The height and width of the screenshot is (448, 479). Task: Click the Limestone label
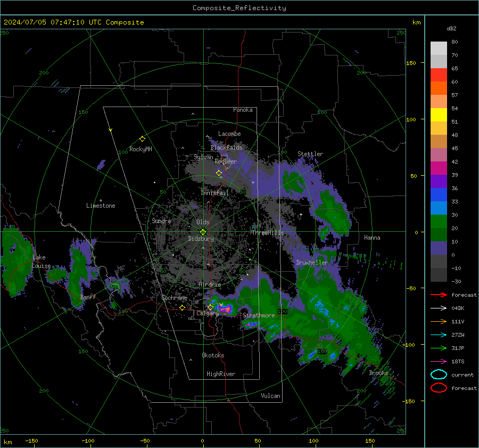101,206
